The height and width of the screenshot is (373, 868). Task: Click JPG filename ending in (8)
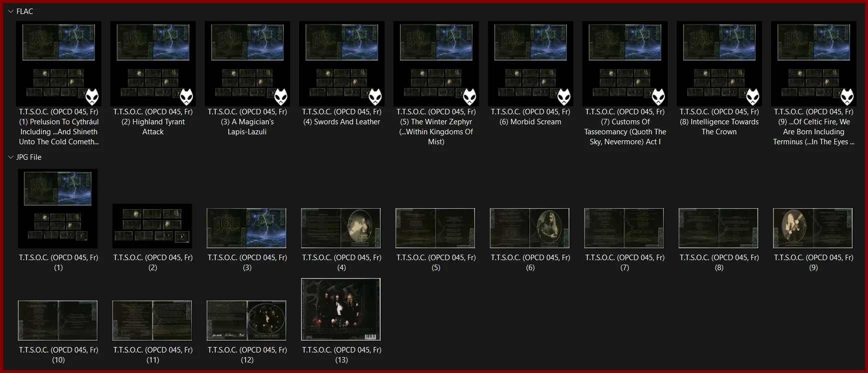pos(719,263)
